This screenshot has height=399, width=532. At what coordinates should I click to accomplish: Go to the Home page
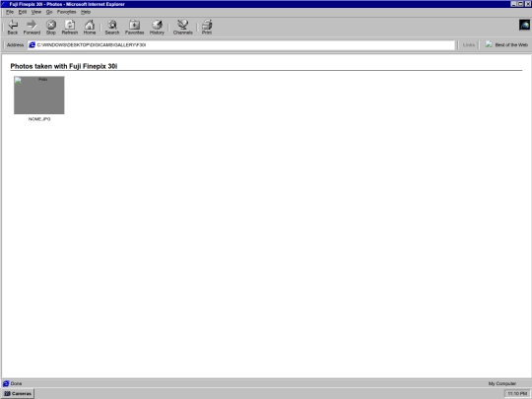pos(90,28)
